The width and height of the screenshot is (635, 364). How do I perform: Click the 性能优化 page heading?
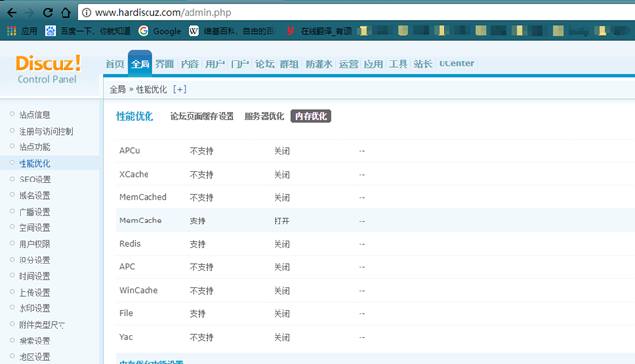135,116
